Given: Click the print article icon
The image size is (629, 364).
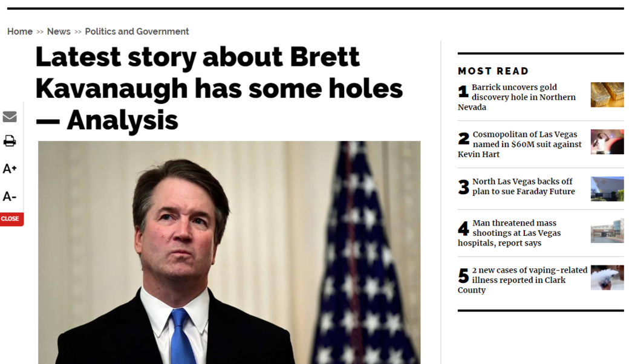Looking at the screenshot, I should point(10,141).
